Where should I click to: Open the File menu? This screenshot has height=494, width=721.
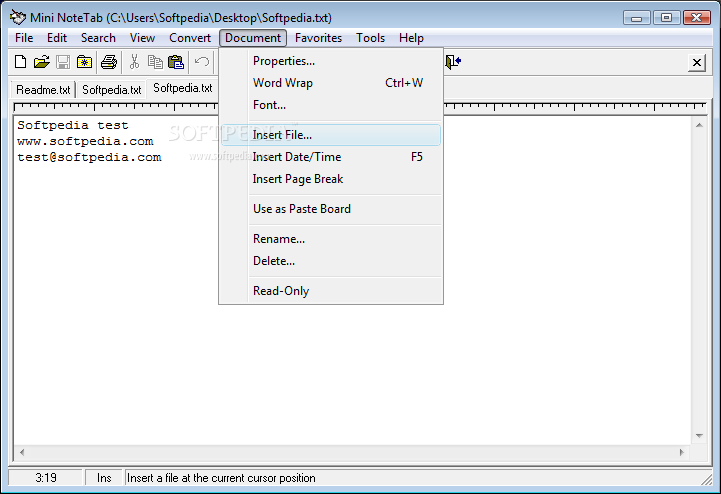pos(24,38)
